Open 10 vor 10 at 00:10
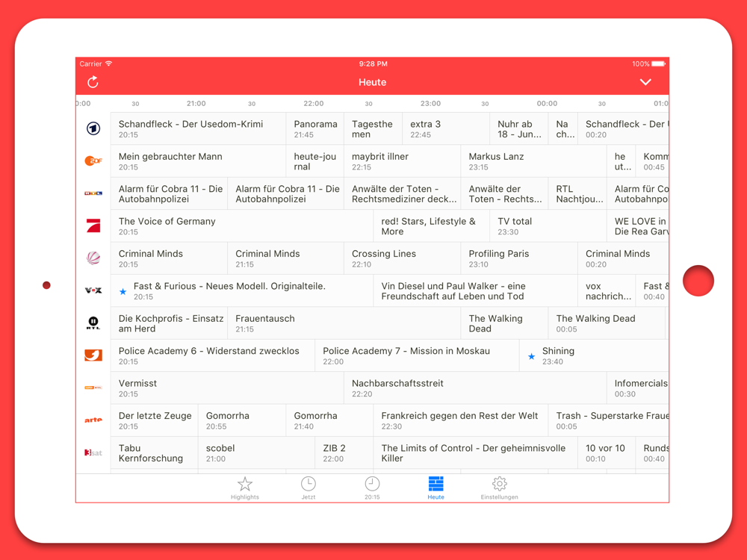The height and width of the screenshot is (560, 747). pos(607,452)
